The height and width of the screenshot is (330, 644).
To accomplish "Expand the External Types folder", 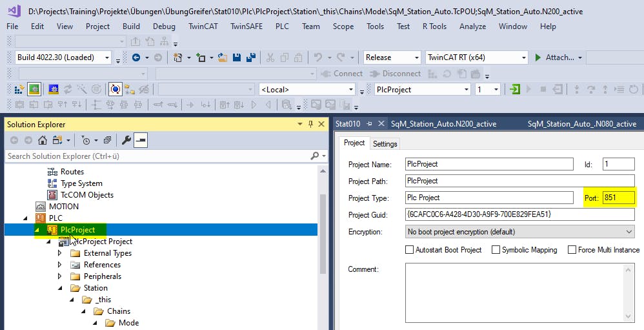I will coord(60,253).
